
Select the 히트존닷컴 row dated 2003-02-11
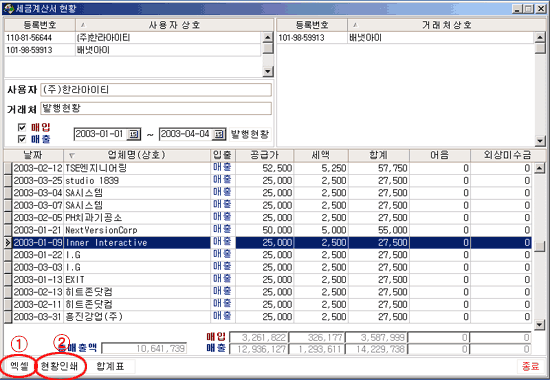pyautogui.click(x=268, y=305)
